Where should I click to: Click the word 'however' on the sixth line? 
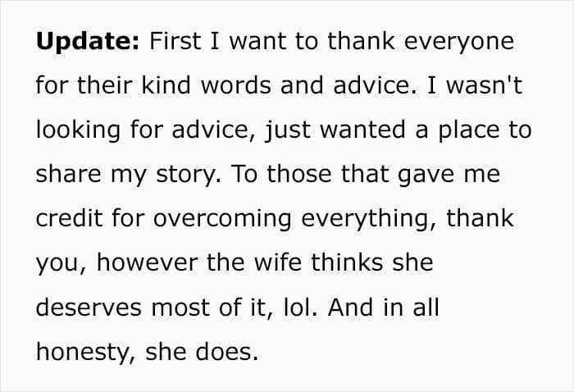point(147,262)
